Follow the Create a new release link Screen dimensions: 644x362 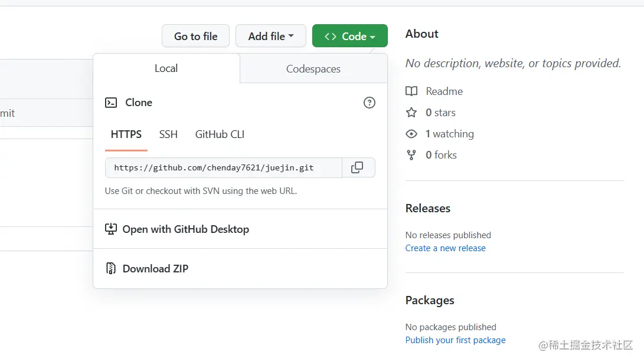(445, 248)
